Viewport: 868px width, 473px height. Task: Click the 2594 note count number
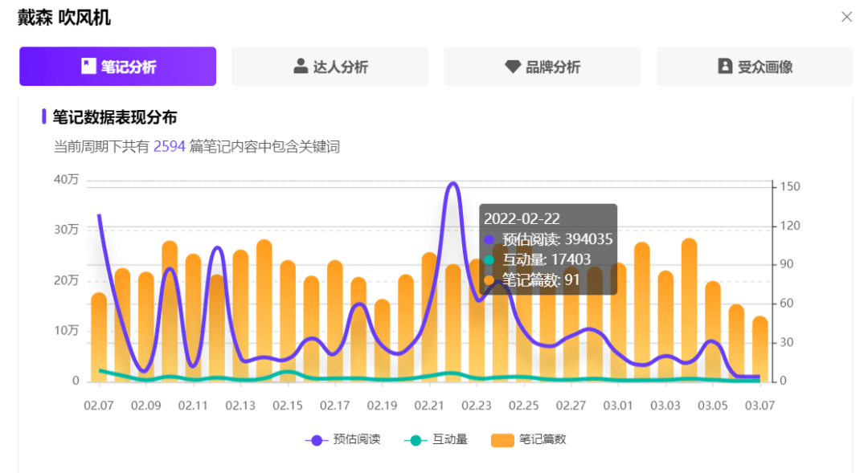169,147
